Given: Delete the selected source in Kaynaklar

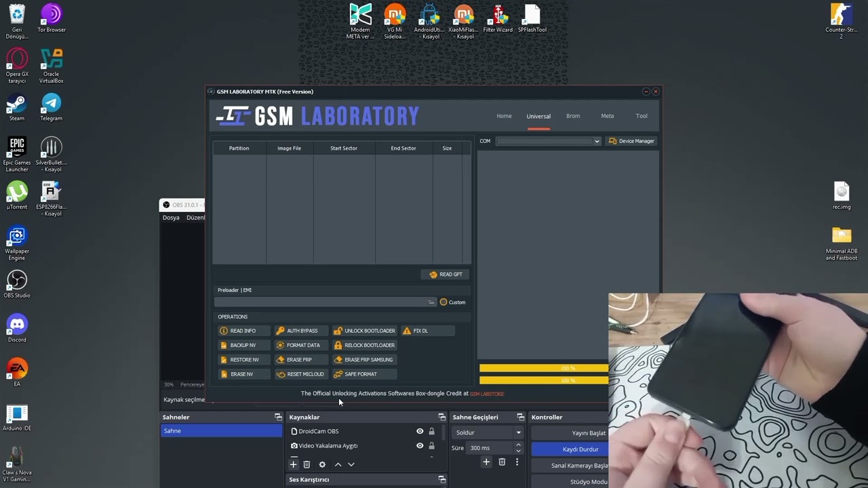Looking at the screenshot, I should click(307, 464).
